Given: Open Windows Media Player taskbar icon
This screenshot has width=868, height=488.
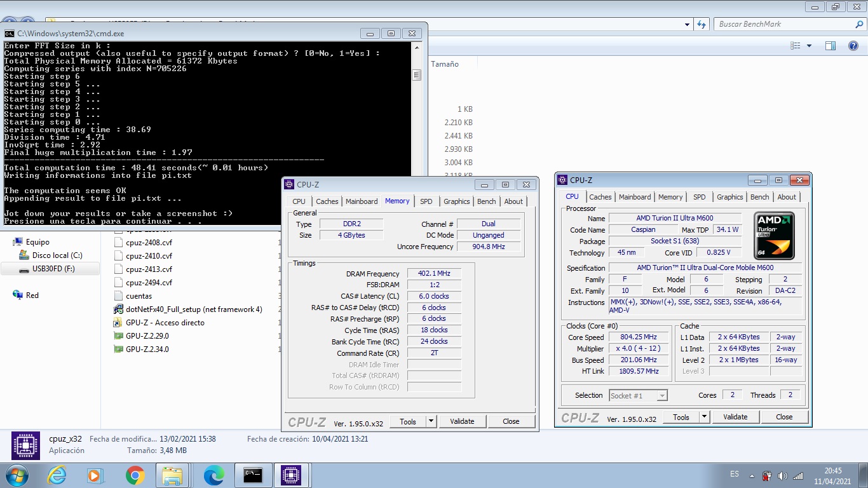Looking at the screenshot, I should [x=95, y=475].
